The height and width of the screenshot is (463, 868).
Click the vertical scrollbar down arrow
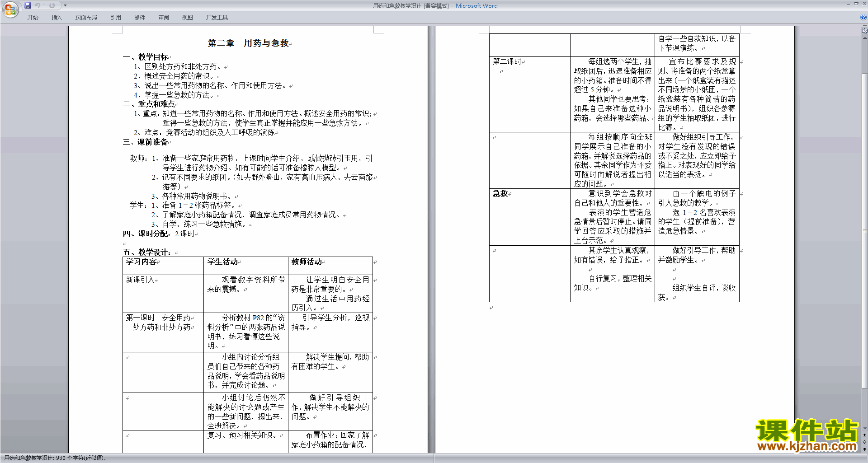(x=865, y=428)
